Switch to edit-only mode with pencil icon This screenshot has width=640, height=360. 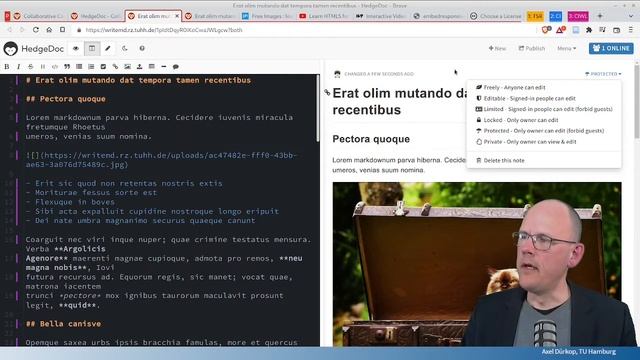click(x=108, y=48)
